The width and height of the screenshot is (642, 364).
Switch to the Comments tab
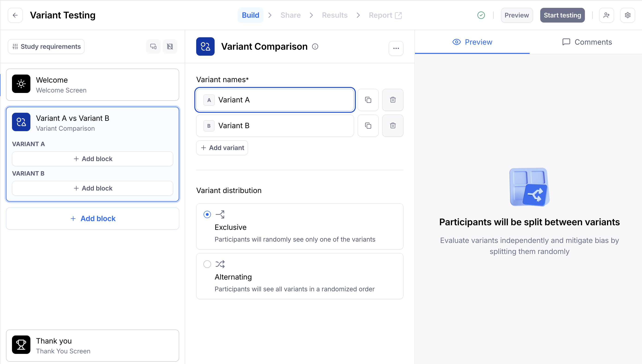(587, 42)
